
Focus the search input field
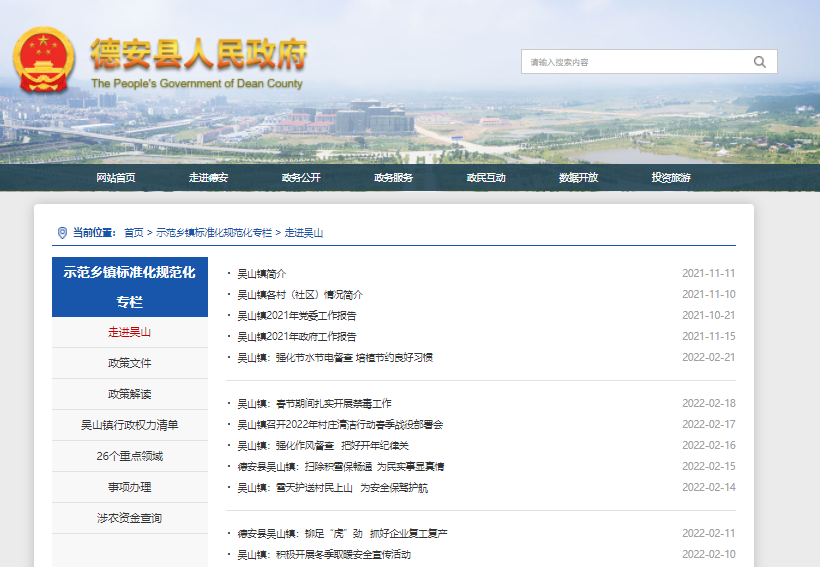(635, 62)
